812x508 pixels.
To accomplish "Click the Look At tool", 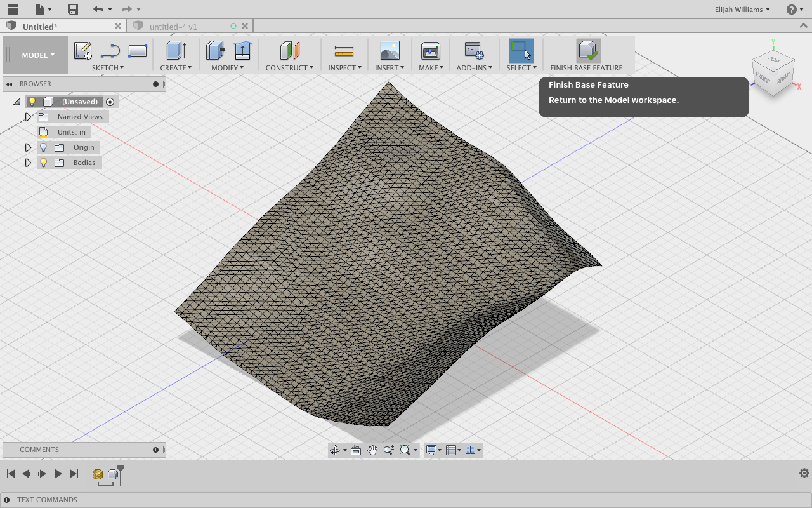I will coord(355,450).
